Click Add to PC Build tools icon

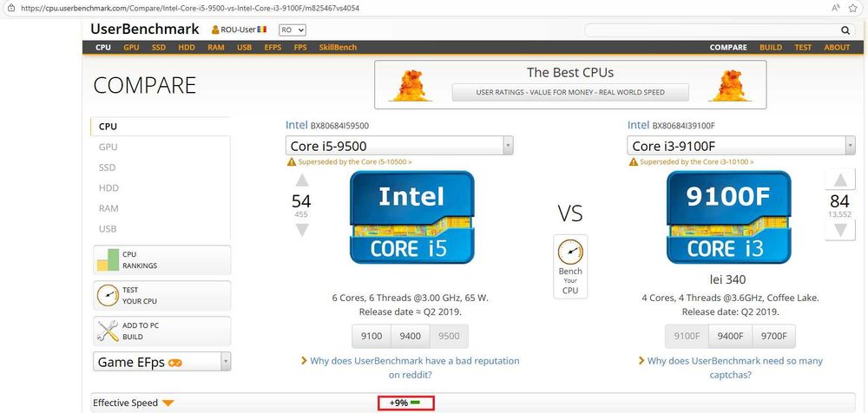108,331
